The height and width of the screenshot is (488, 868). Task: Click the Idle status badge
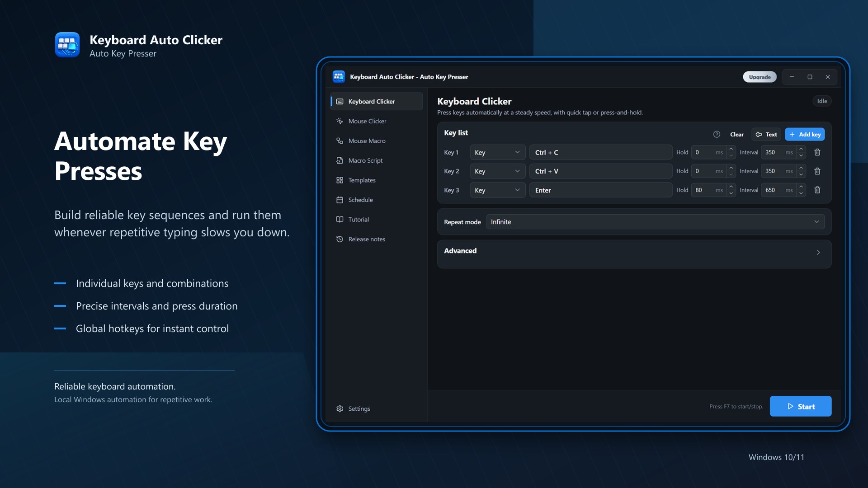822,101
